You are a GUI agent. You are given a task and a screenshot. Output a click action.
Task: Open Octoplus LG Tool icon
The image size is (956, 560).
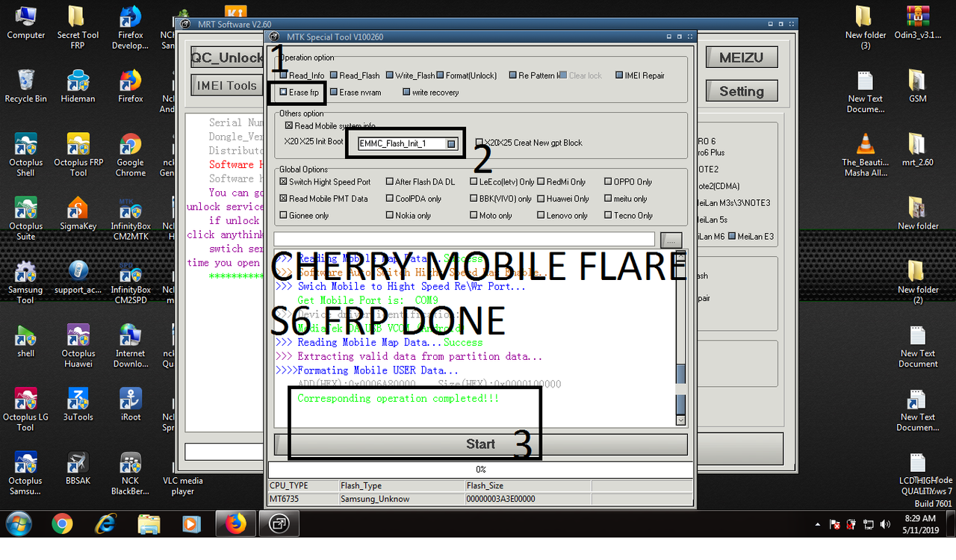25,409
